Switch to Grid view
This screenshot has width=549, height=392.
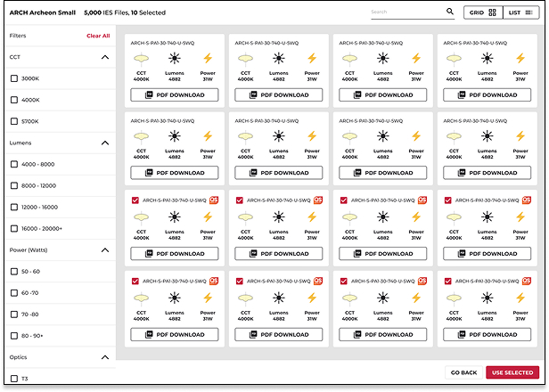tap(483, 12)
